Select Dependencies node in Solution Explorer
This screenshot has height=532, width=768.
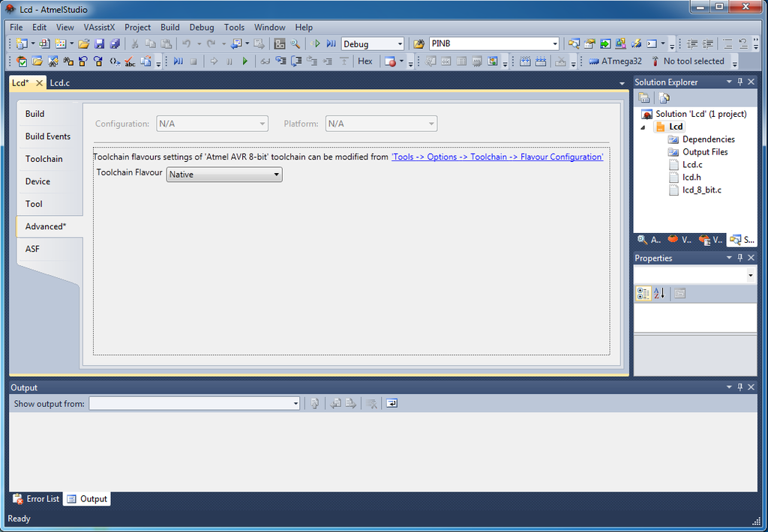[708, 139]
